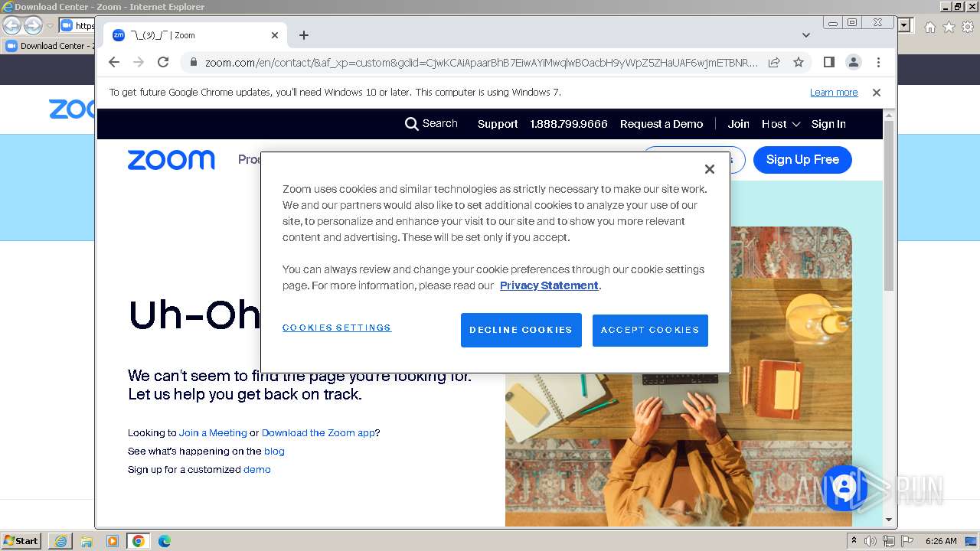Open the media player taskbar icon
Image resolution: width=980 pixels, height=551 pixels.
click(x=113, y=541)
